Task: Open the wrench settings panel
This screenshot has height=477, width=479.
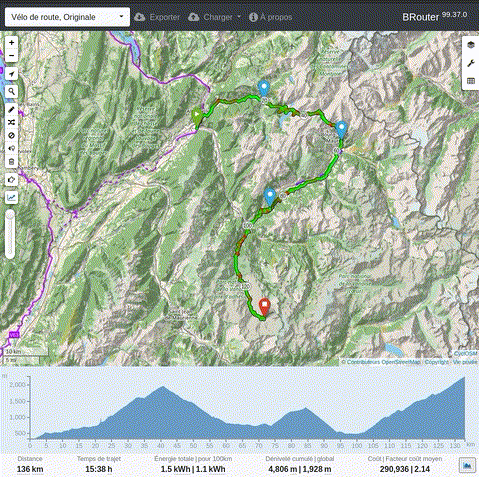Action: [470, 63]
